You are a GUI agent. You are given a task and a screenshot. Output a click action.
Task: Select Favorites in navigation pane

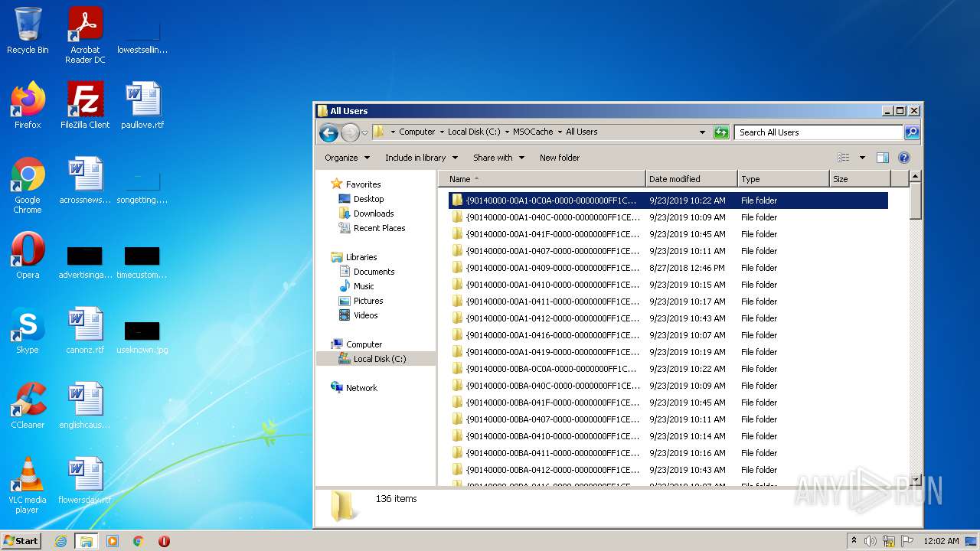363,184
